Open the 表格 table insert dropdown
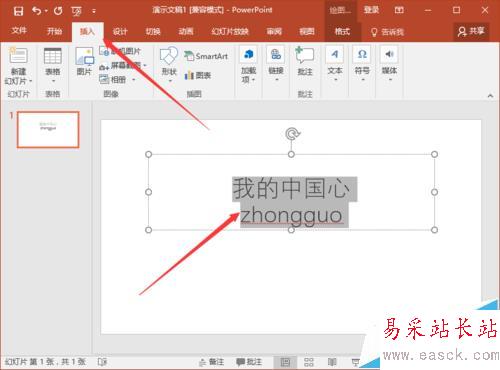 (x=53, y=65)
